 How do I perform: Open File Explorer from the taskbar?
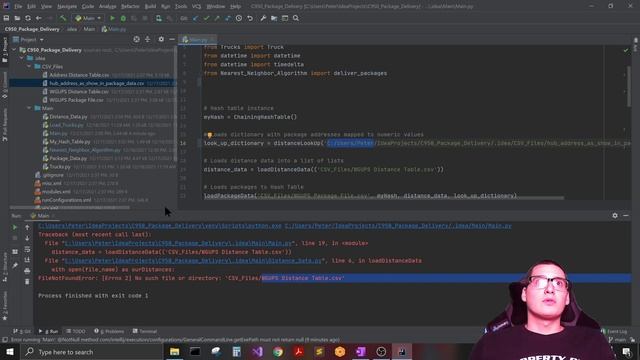[175, 352]
